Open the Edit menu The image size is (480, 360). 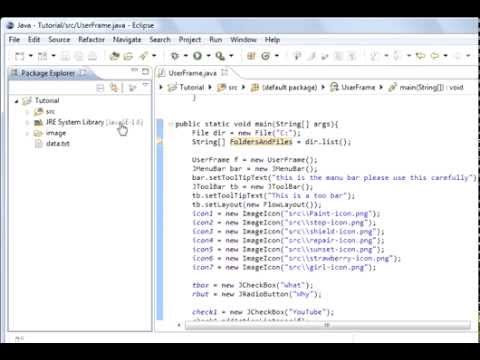(x=34, y=40)
